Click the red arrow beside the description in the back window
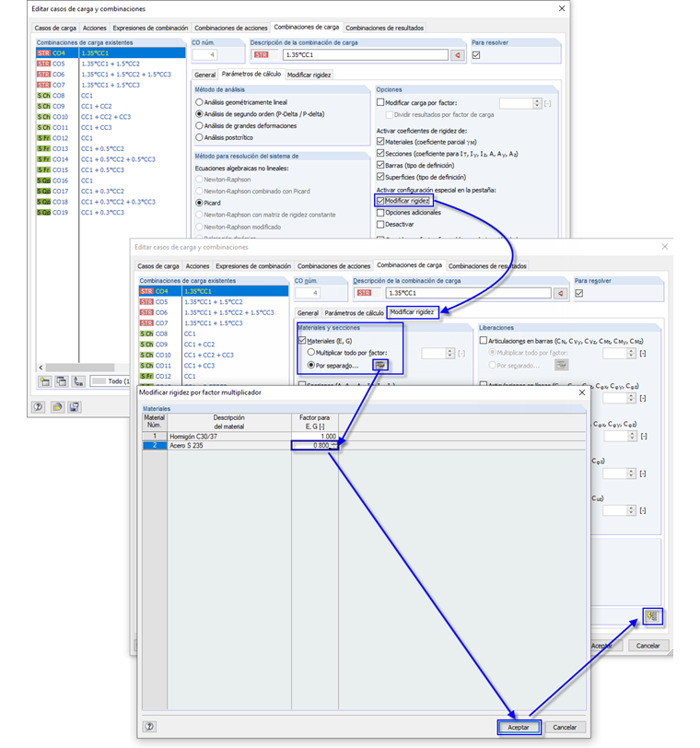This screenshot has height=748, width=700. pyautogui.click(x=458, y=55)
